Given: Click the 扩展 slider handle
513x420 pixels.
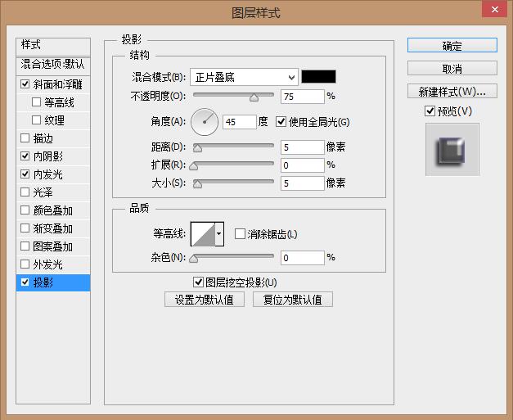Looking at the screenshot, I should click(x=194, y=166).
